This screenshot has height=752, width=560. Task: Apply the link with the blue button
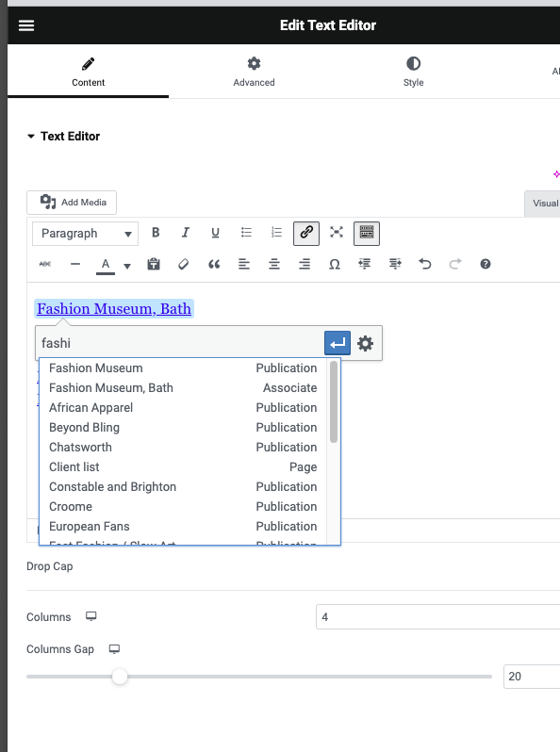tap(338, 343)
